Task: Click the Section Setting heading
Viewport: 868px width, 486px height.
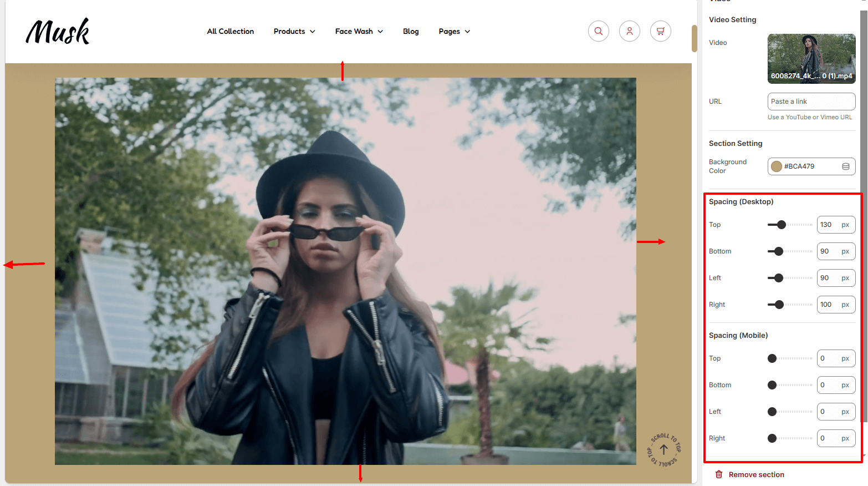Action: [x=736, y=143]
